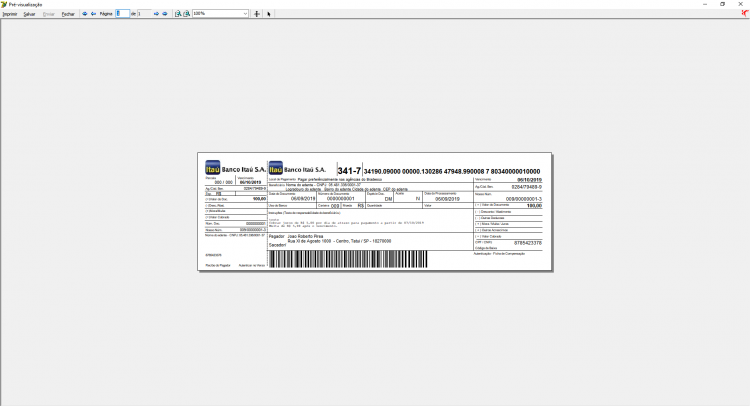Screen dimensions: 750x406
Task: Click the Pré-visualização window app icon
Action: point(4,4)
